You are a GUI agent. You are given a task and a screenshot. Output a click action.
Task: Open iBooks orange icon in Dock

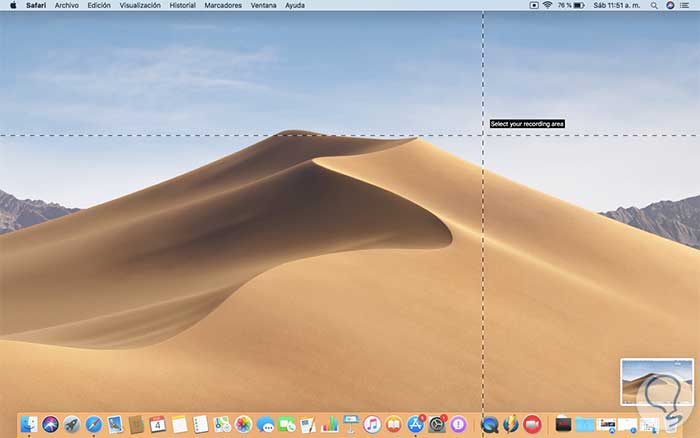pyautogui.click(x=394, y=424)
